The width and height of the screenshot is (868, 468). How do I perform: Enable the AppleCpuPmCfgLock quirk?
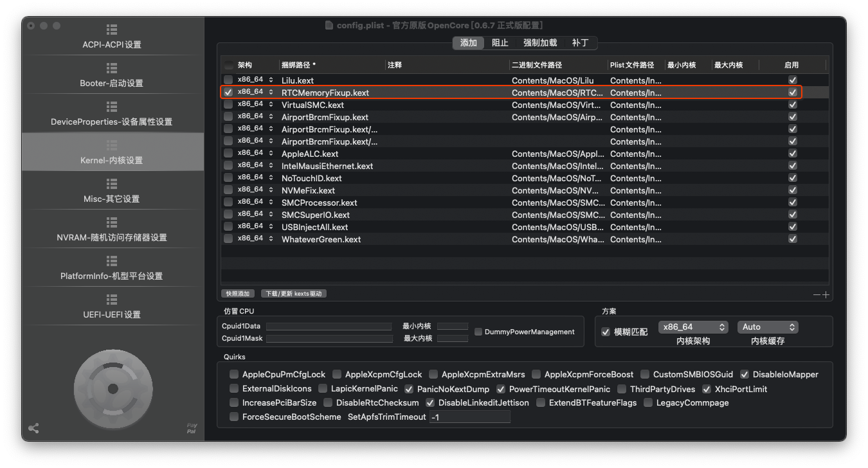(234, 374)
